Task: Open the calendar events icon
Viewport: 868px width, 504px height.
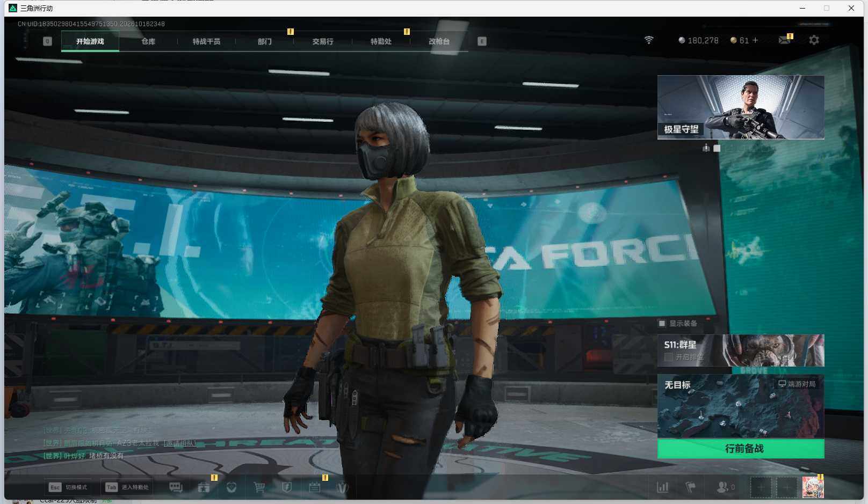Action: point(315,487)
